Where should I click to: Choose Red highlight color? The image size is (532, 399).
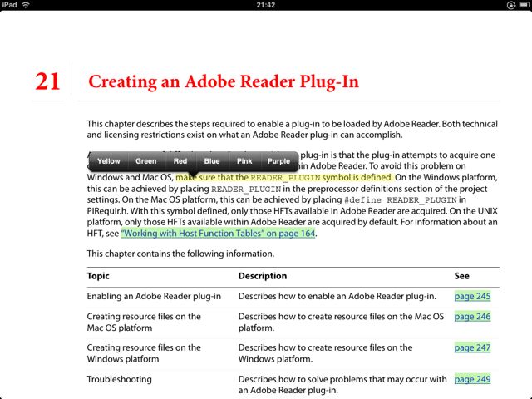coord(180,161)
